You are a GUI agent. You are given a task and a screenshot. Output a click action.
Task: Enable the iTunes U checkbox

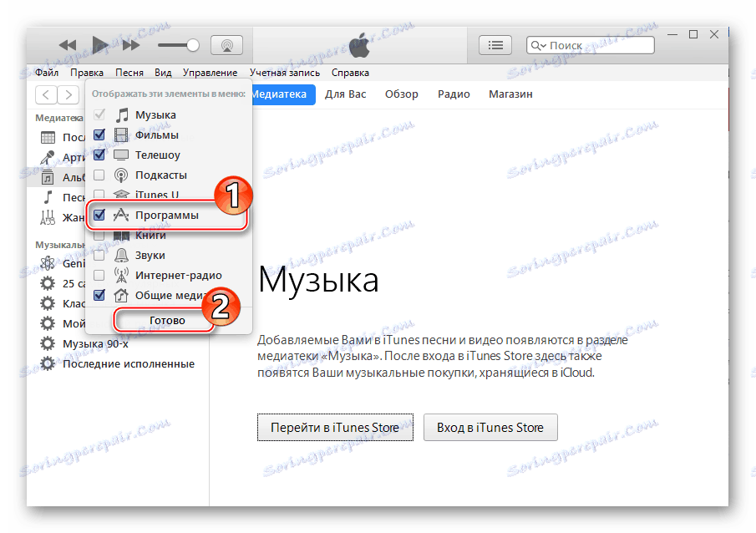pos(99,195)
